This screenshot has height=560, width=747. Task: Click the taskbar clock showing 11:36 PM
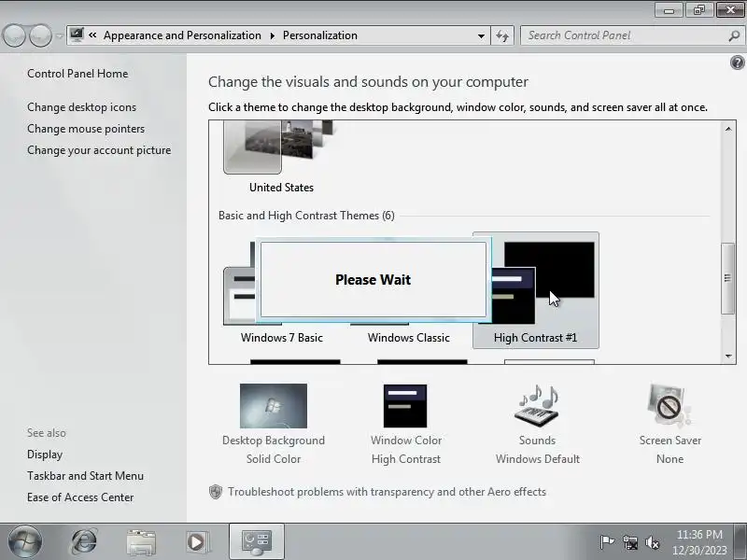(699, 542)
